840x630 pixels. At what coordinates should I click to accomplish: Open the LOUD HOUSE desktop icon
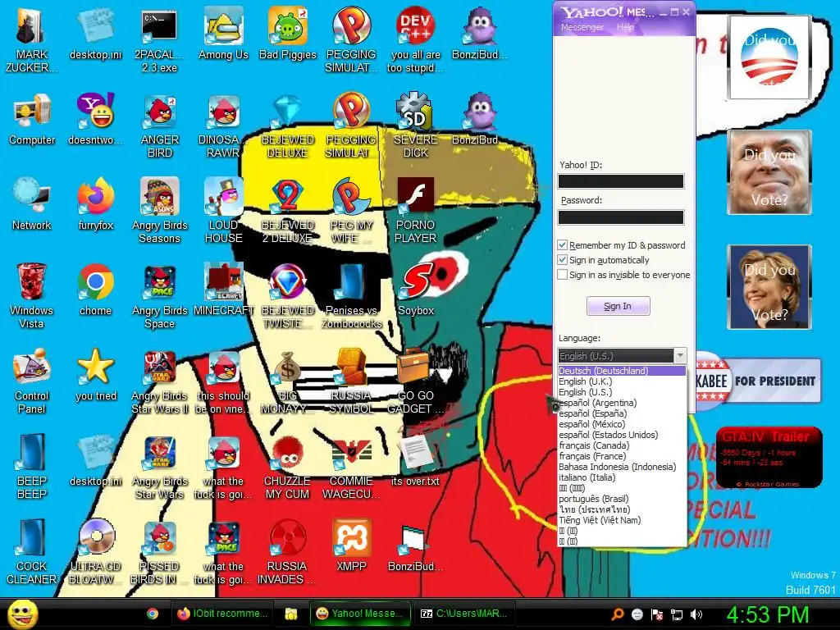coord(223,211)
